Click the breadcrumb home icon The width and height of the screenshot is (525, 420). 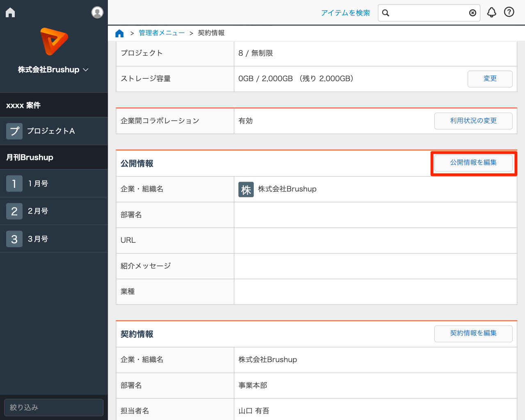(119, 33)
